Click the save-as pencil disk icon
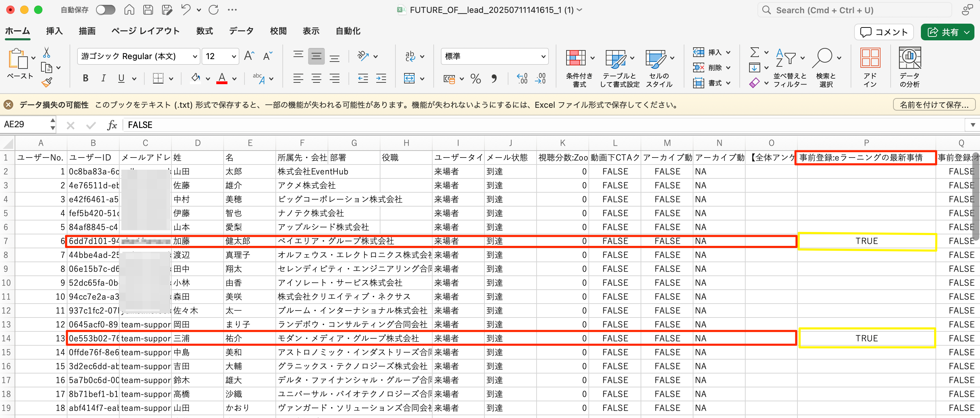This screenshot has width=980, height=418. pyautogui.click(x=167, y=10)
